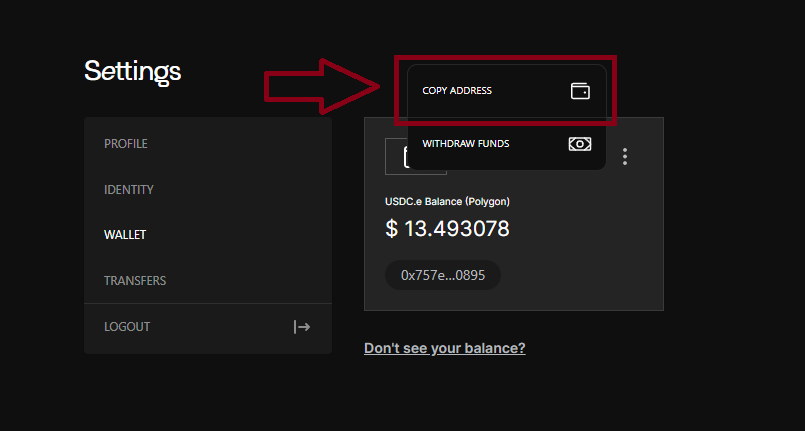Click the 0x757e...0895 address pill
The width and height of the screenshot is (805, 431).
pos(443,275)
